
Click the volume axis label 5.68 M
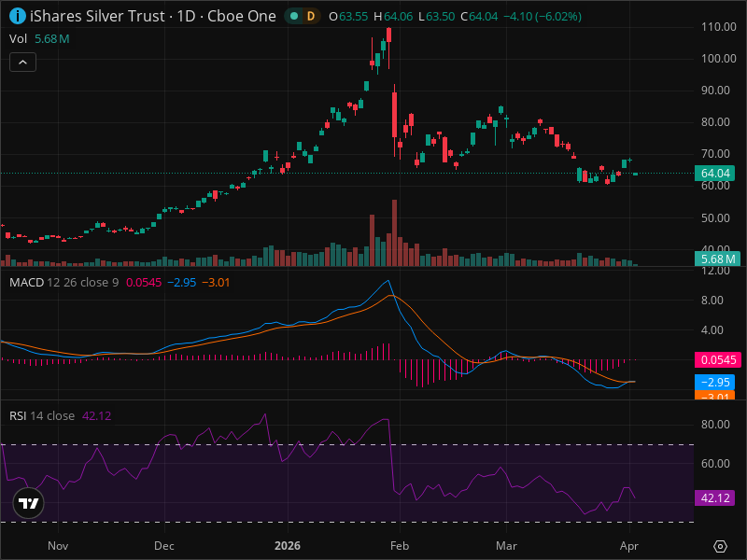(717, 259)
